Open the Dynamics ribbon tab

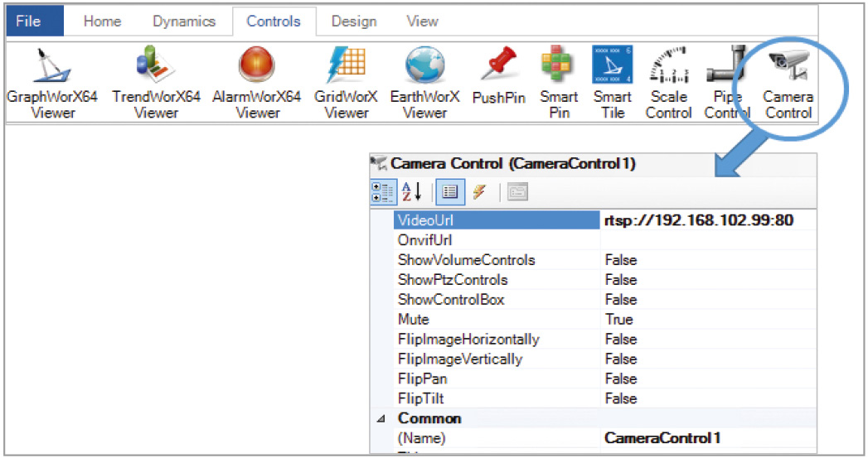click(x=184, y=22)
